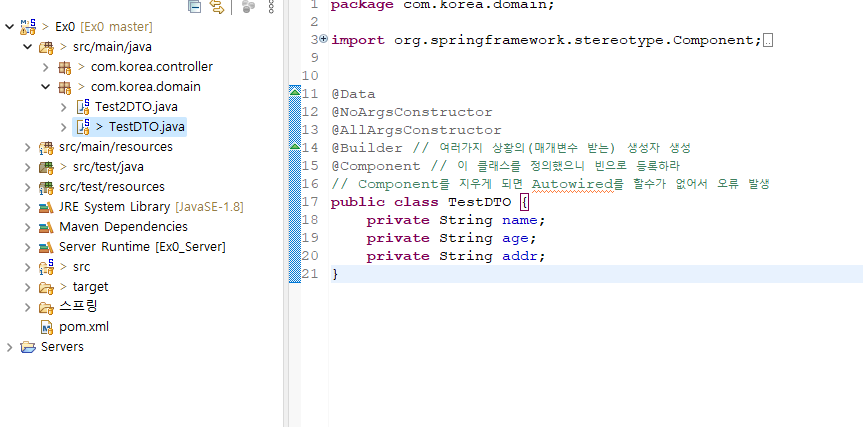863x427 pixels.
Task: Select the Maven Dependencies label
Action: coord(123,227)
